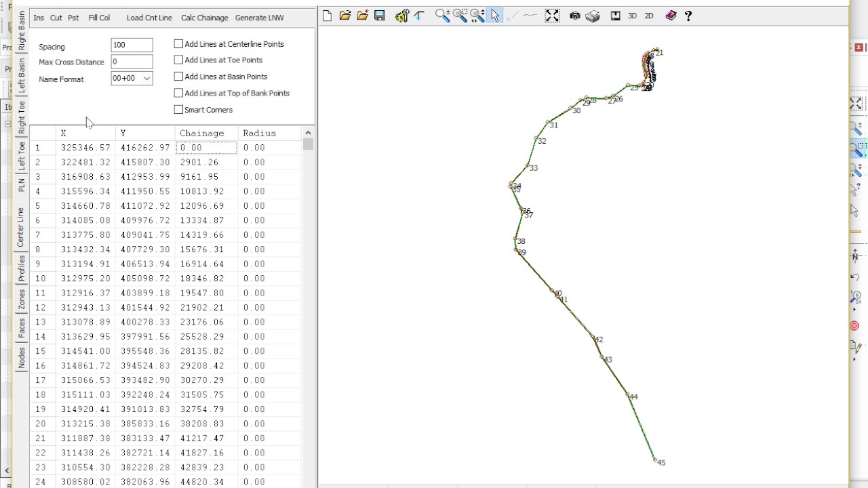Click the square view icon before 3D
Viewport: 868px width, 488px height.
pyautogui.click(x=616, y=16)
